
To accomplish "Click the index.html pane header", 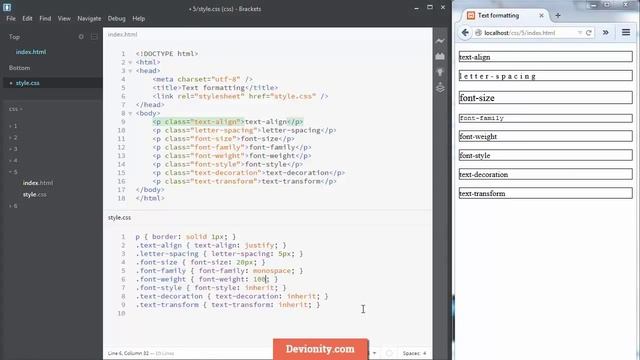I will point(122,35).
